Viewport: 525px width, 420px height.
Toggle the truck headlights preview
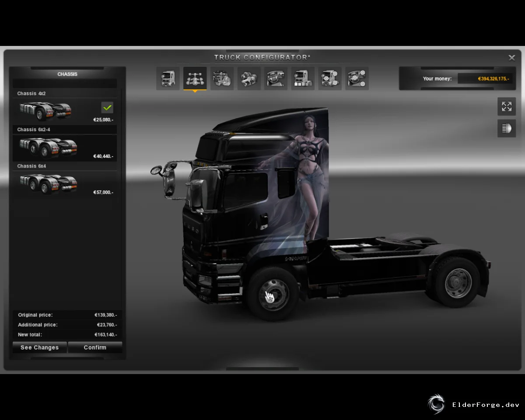[x=507, y=129]
